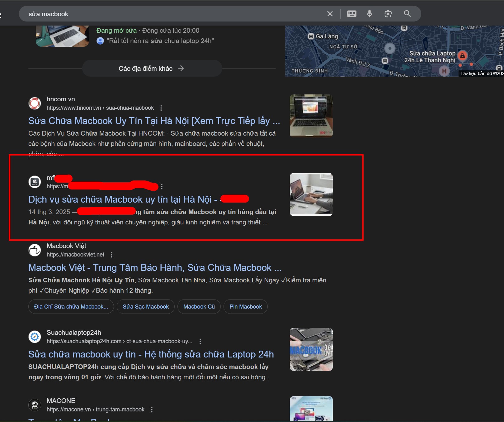Image resolution: width=504 pixels, height=422 pixels.
Task: Click the MACBOOK repair thumbnail image
Action: (311, 349)
